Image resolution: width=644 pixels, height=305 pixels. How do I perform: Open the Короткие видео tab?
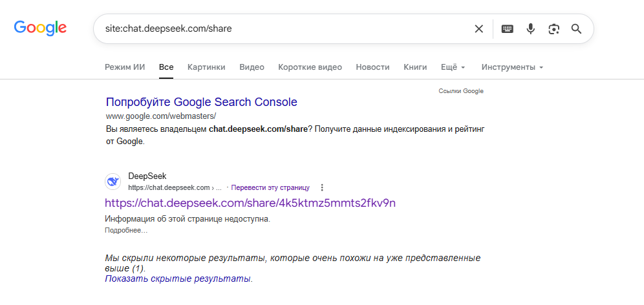coord(310,67)
